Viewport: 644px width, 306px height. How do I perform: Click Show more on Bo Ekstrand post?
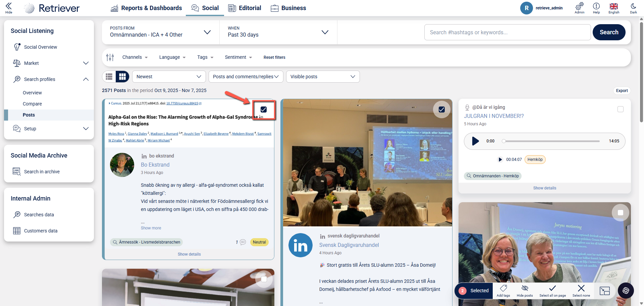[x=151, y=228]
